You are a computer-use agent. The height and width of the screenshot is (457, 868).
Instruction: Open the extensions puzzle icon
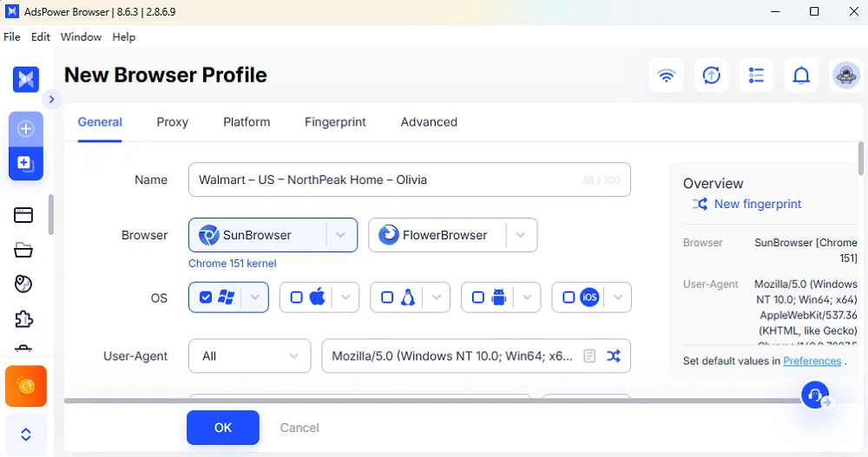coord(23,319)
